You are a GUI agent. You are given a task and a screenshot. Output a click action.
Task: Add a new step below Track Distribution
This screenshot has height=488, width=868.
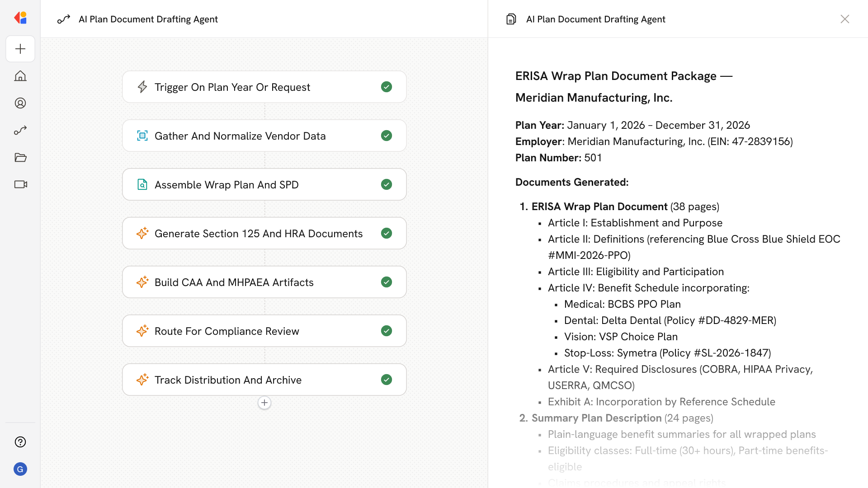tap(264, 403)
